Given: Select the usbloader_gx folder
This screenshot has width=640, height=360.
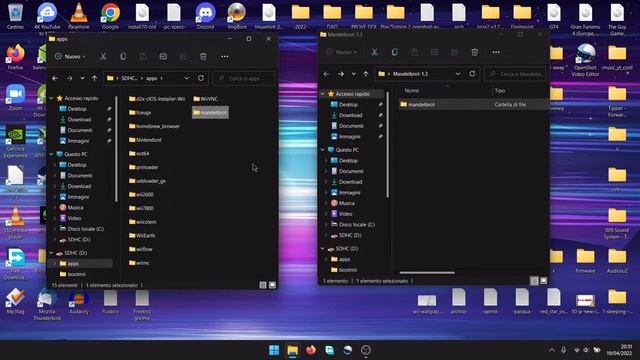Looking at the screenshot, I should 147,181.
